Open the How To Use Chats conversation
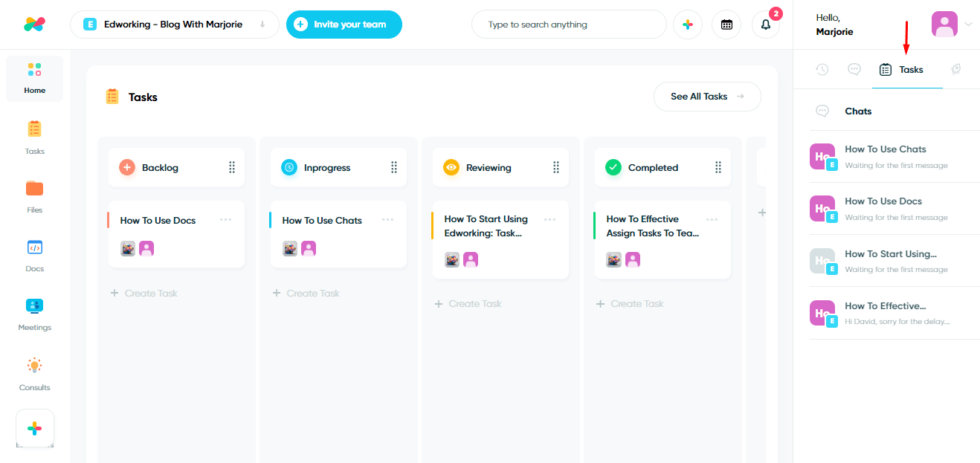 [894, 157]
